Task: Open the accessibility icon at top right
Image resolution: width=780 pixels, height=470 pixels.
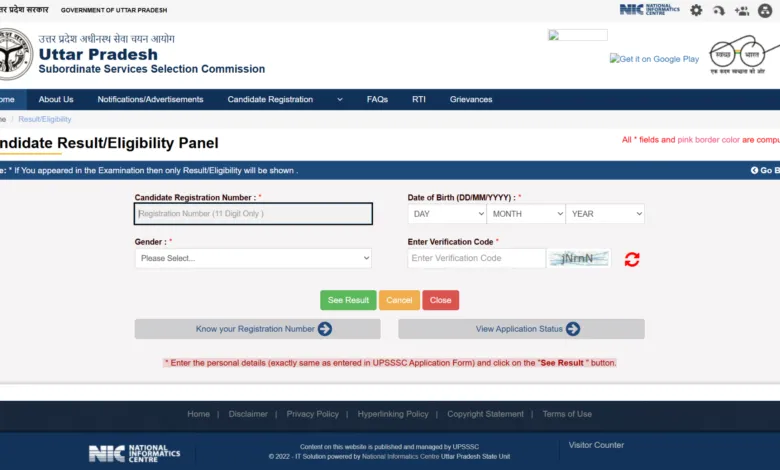Action: [x=765, y=10]
